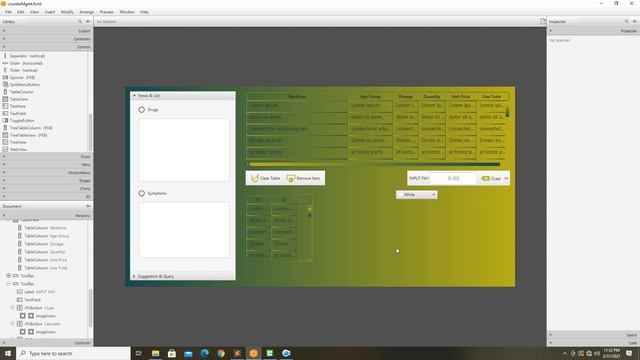This screenshot has width=640, height=360.
Task: Click the medicine table's horizontal scrollbar
Action: tap(375, 164)
